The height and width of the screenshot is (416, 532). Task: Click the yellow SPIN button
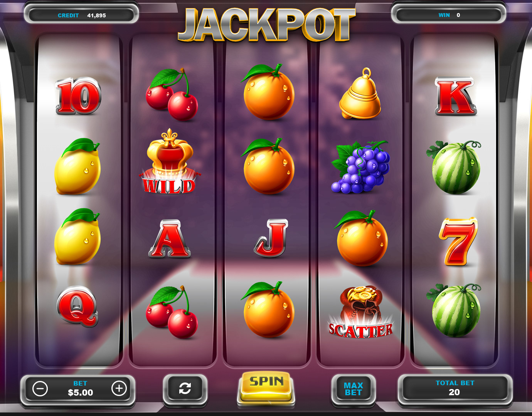point(266,387)
